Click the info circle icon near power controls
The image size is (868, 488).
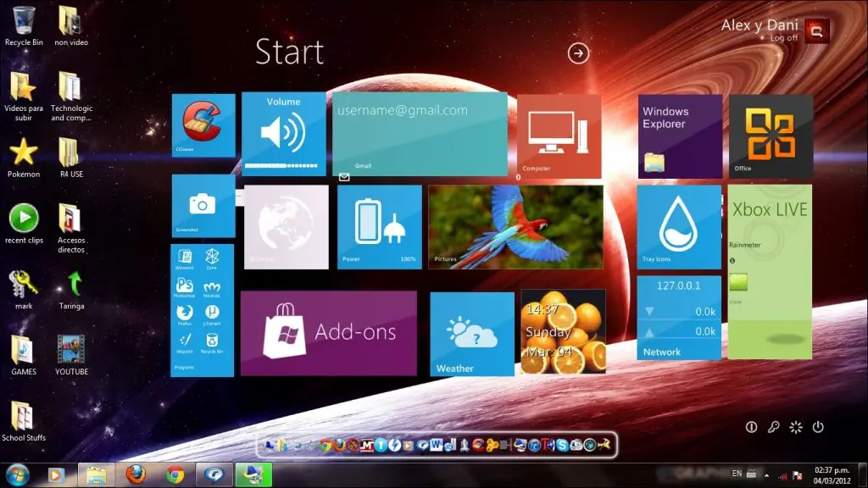[x=751, y=427]
